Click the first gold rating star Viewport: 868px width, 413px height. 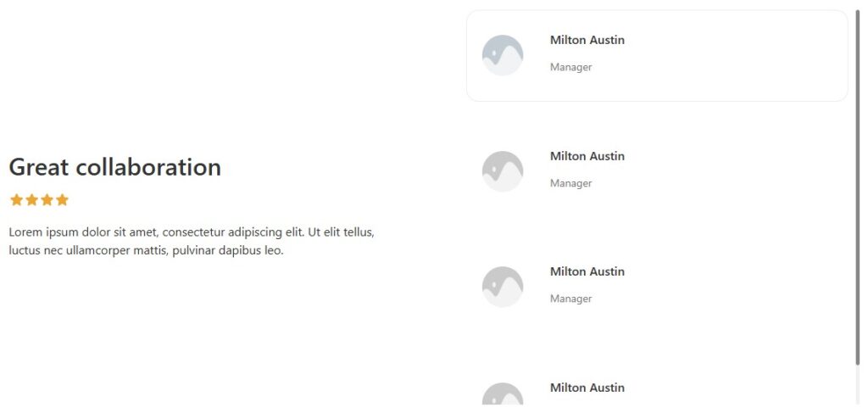pyautogui.click(x=16, y=200)
